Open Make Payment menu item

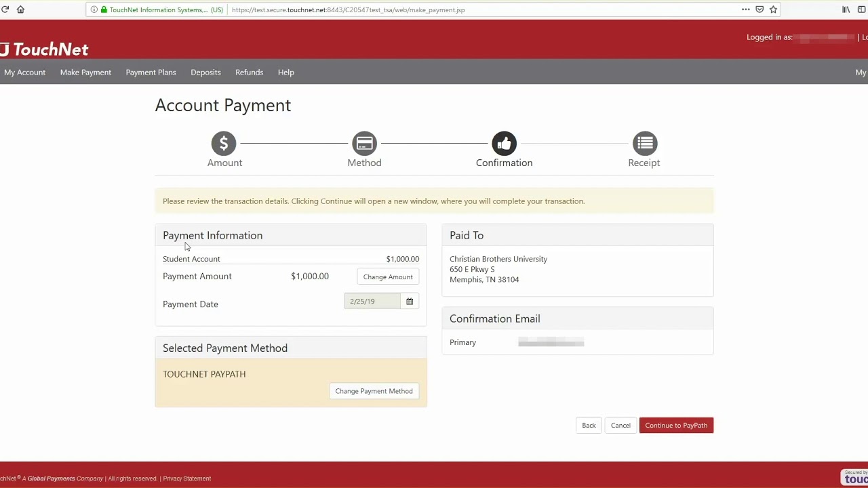pos(85,72)
